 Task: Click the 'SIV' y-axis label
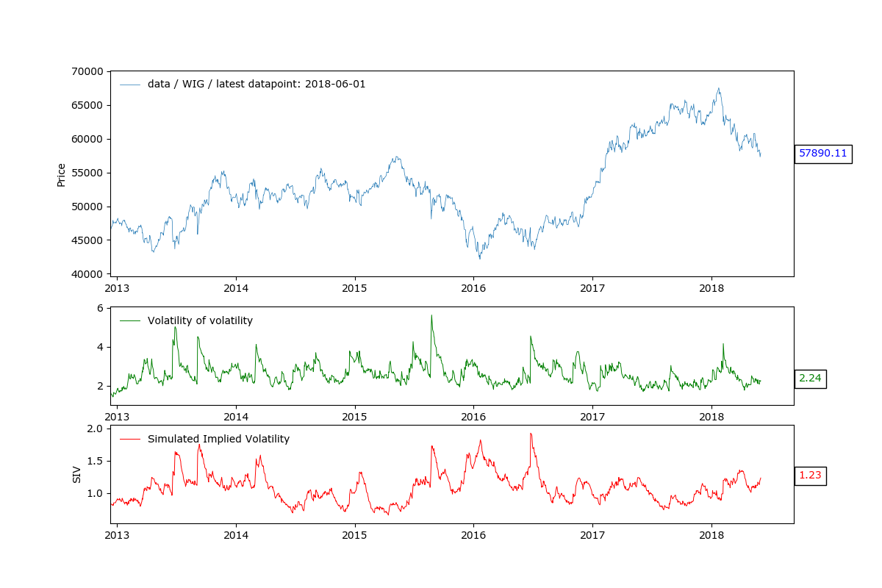point(76,474)
